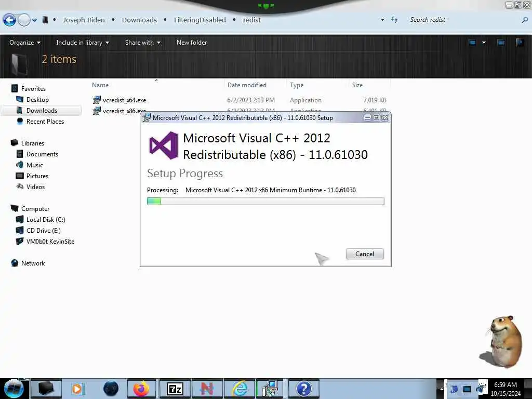Open Computer in the navigation pane

coord(35,209)
